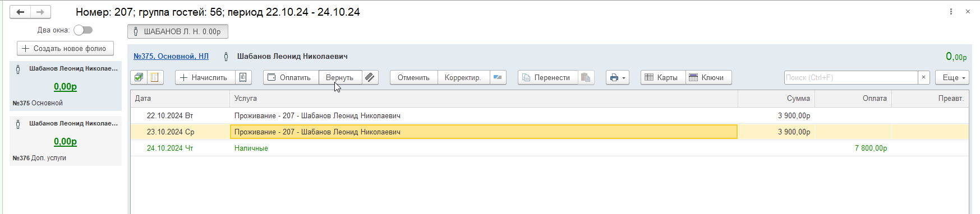Click the Шабанов Леонид Николаевич header name
The height and width of the screenshot is (214, 980).
pyautogui.click(x=292, y=56)
